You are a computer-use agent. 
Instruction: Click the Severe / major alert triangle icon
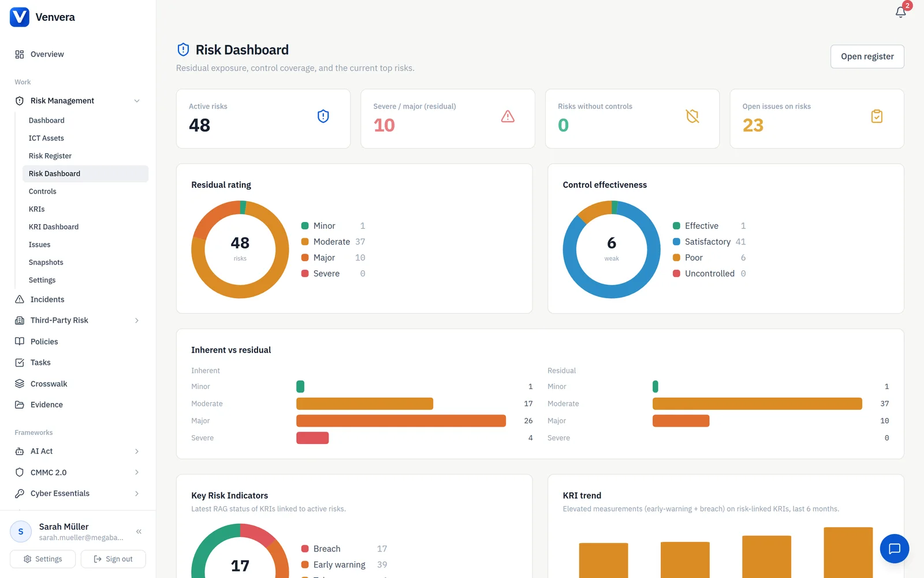(x=508, y=116)
